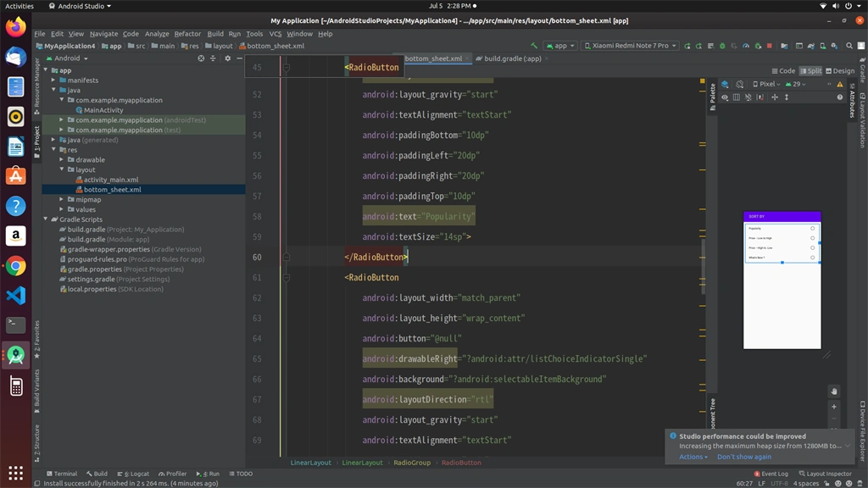Open Android Studio in the Ubuntu dock
This screenshot has width=868, height=488.
click(15, 355)
